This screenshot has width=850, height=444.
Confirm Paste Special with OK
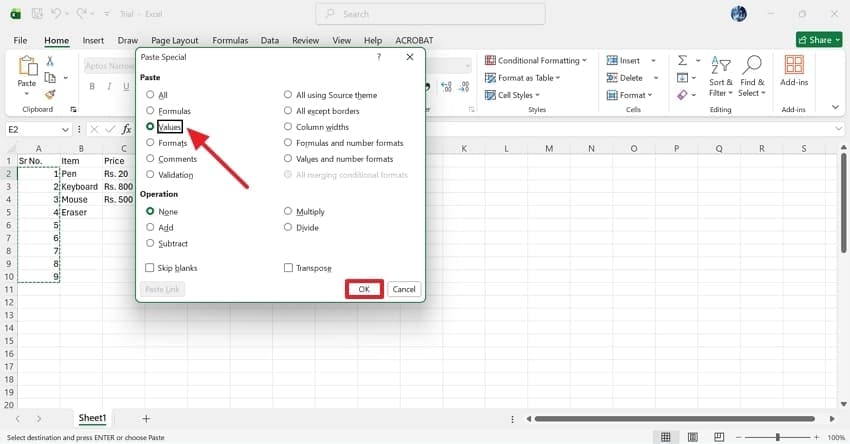[x=364, y=289]
